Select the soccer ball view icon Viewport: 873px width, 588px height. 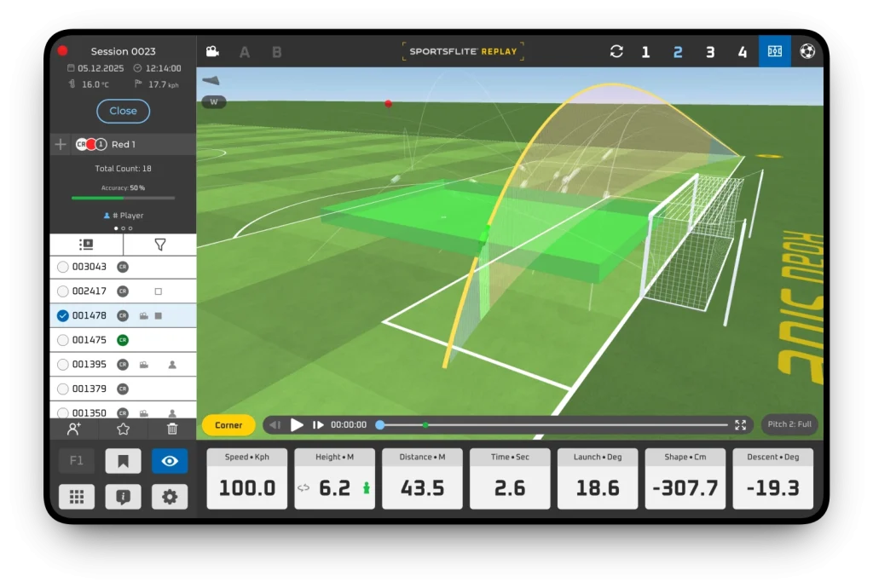point(807,52)
